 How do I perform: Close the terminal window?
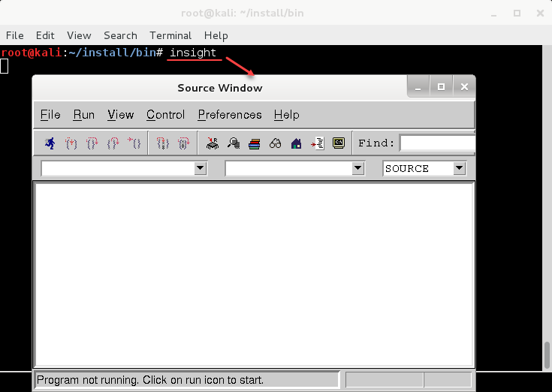point(540,14)
